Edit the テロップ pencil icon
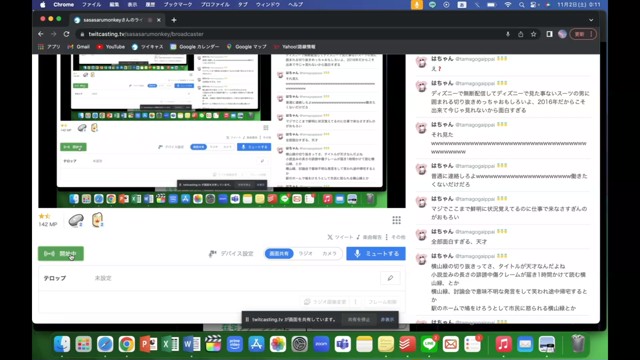 coord(390,278)
